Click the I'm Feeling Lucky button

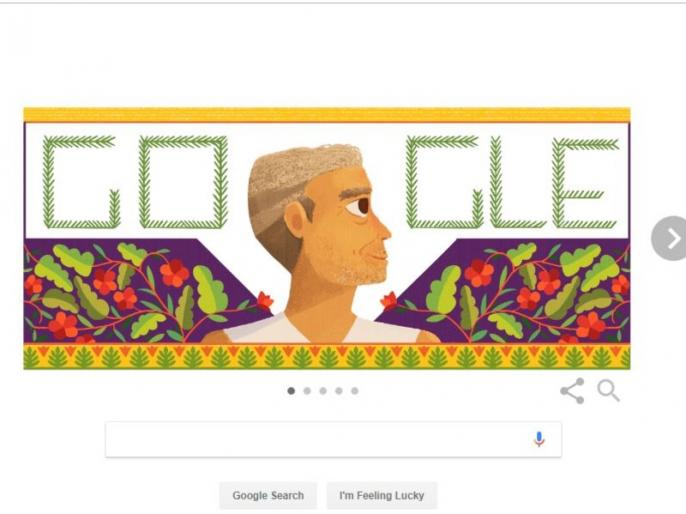[382, 496]
